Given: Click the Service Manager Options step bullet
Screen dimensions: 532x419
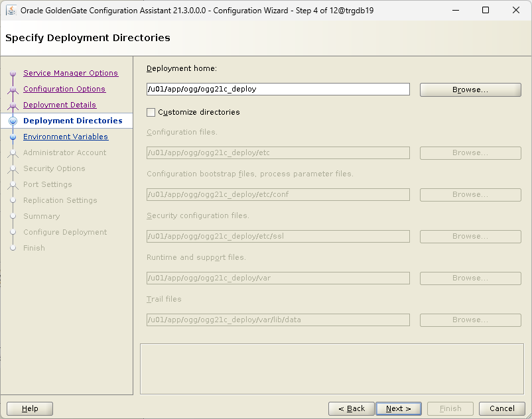Looking at the screenshot, I should 13,73.
